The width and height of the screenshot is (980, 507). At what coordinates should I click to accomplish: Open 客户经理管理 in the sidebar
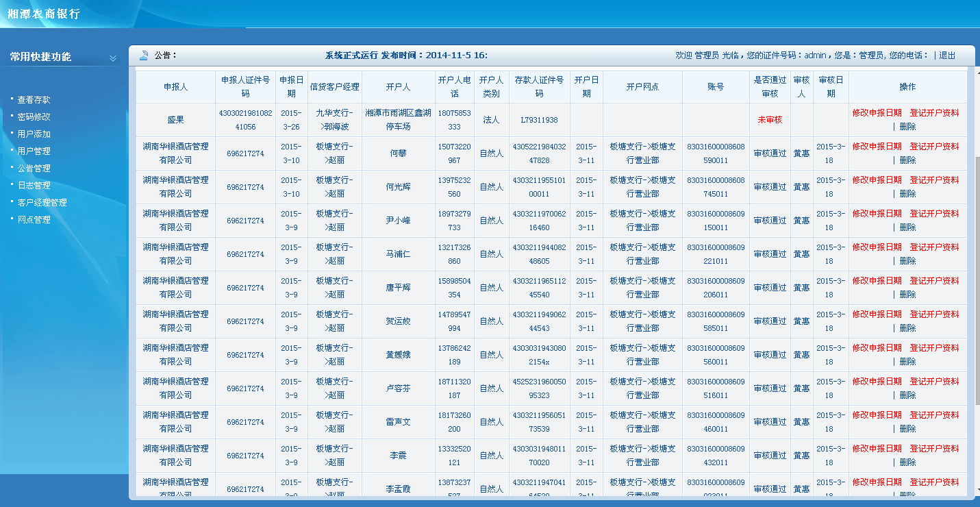click(42, 203)
